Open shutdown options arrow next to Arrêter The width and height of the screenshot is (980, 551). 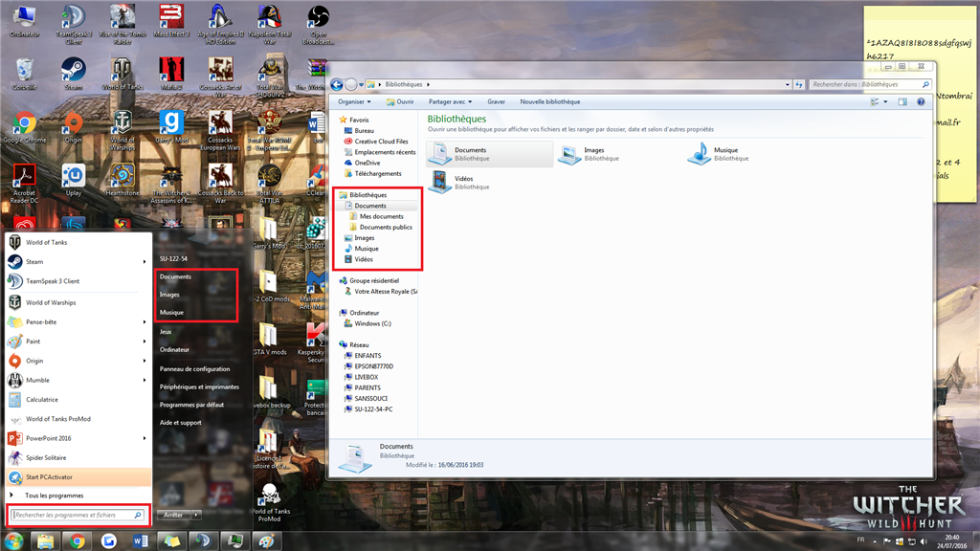[x=196, y=515]
